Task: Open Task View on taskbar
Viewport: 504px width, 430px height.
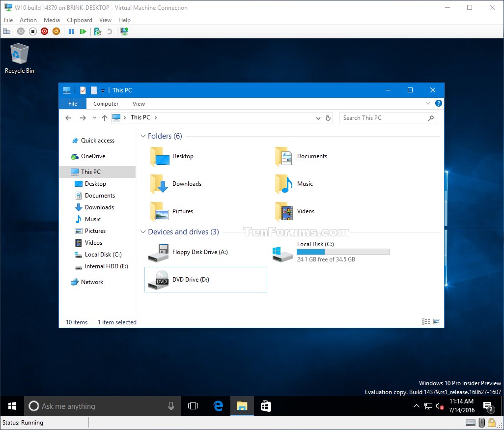Action: click(193, 406)
